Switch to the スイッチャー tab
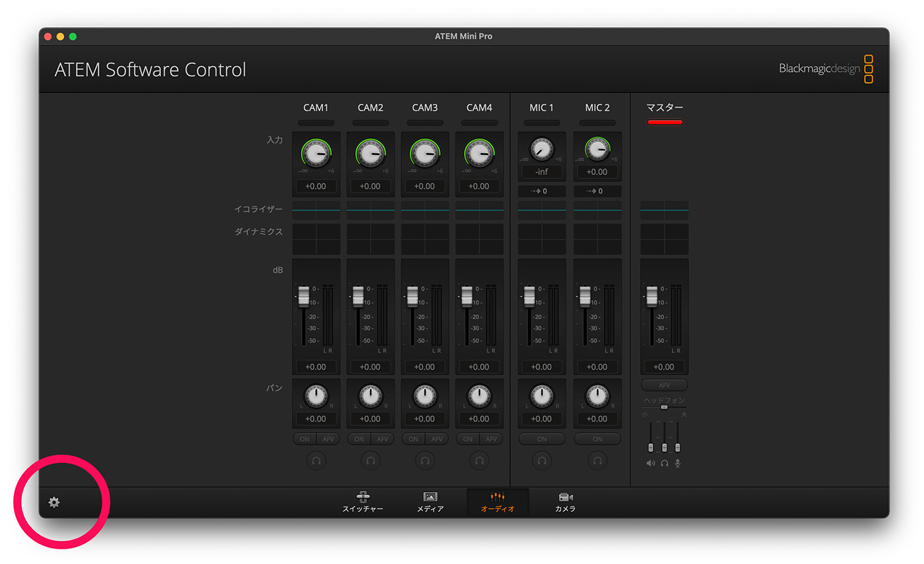The height and width of the screenshot is (564, 924). tap(362, 503)
